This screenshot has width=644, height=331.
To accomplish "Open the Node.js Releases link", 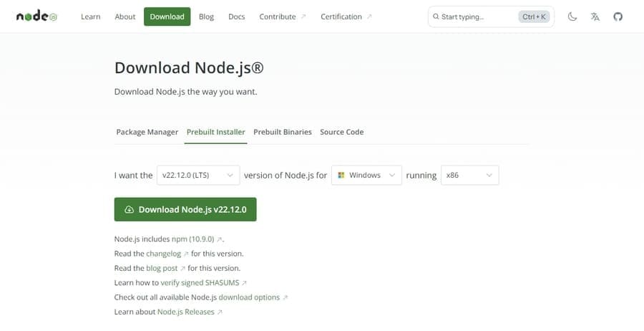I will [185, 312].
